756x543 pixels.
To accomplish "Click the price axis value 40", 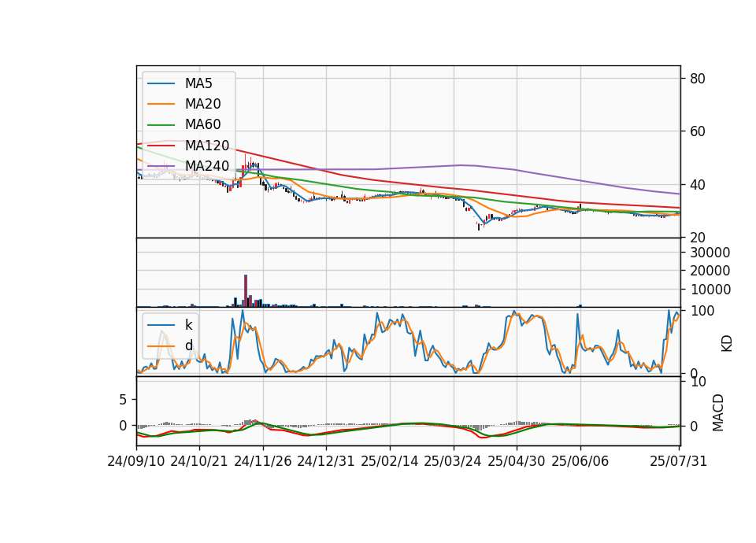I will tap(698, 184).
